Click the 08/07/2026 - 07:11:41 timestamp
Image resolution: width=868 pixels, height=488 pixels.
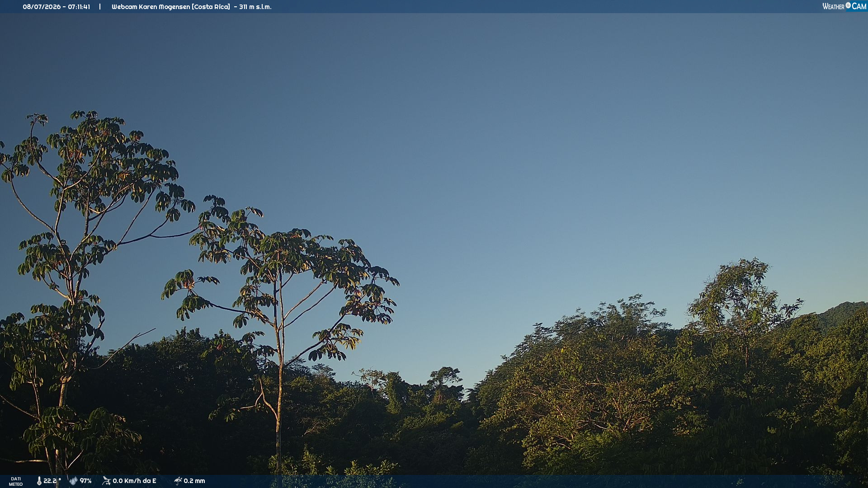click(57, 7)
